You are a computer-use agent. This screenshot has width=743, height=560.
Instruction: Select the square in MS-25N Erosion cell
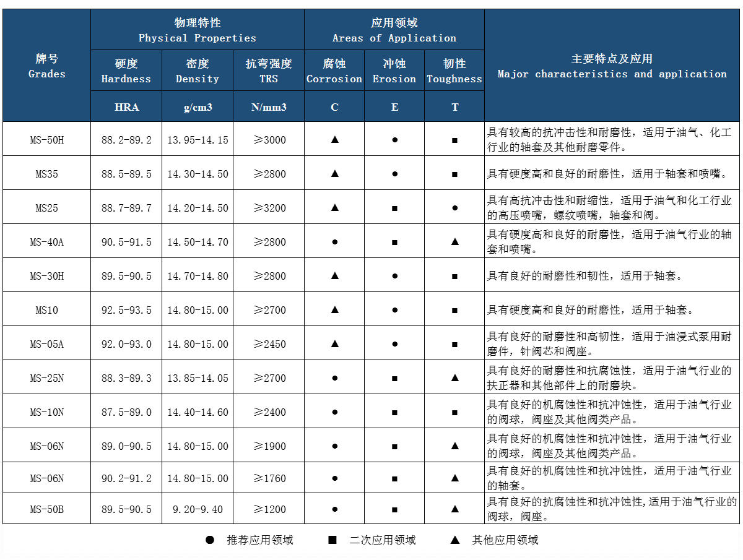[x=394, y=378]
